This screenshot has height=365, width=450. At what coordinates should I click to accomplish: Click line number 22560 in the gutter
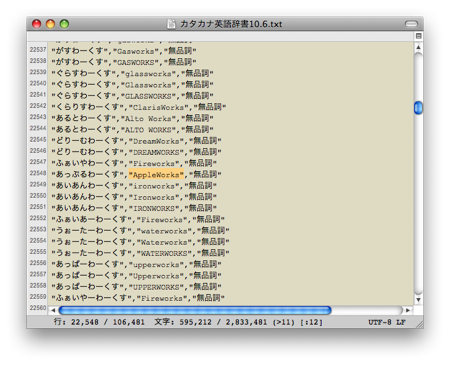[x=38, y=308]
